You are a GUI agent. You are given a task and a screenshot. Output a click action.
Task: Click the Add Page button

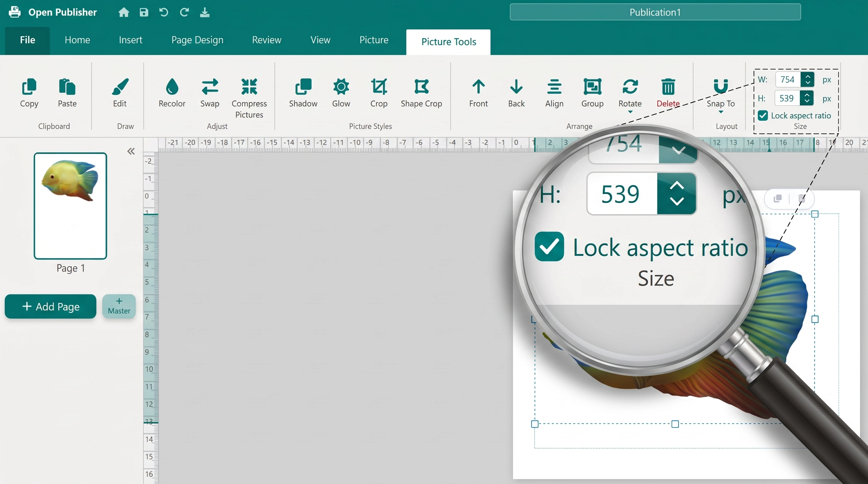pos(50,306)
